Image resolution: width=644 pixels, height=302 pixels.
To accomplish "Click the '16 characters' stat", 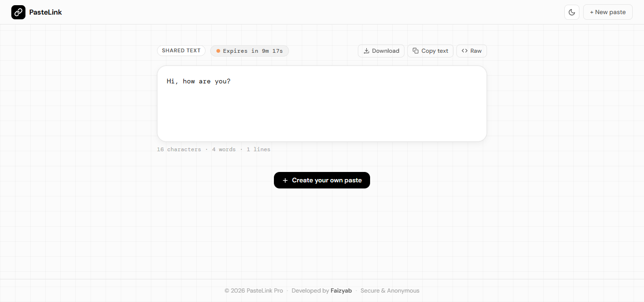I will click(179, 149).
